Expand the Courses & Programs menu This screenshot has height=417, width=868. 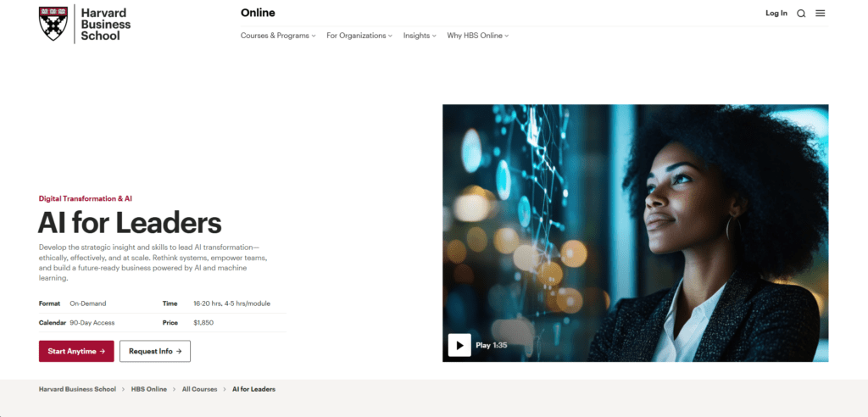pos(278,36)
